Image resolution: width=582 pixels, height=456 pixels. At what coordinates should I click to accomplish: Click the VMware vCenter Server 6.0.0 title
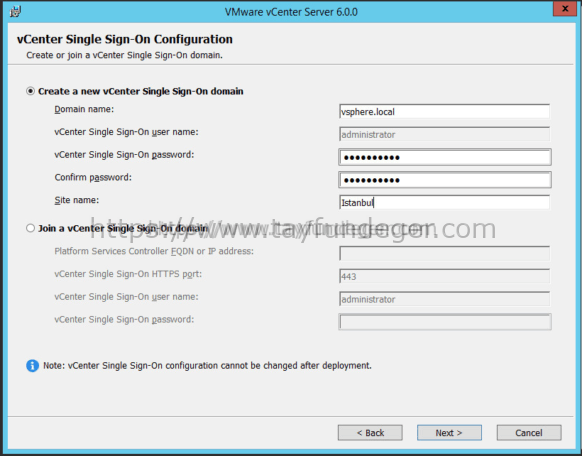tap(291, 12)
